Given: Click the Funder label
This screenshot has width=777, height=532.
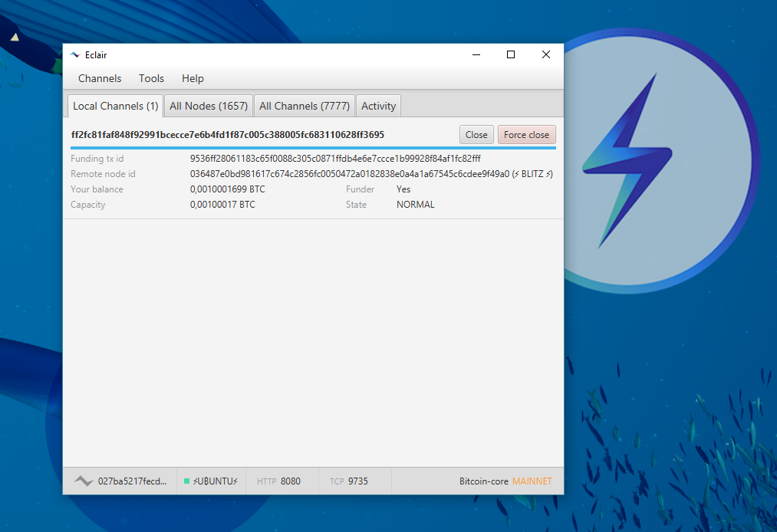Looking at the screenshot, I should click(361, 189).
